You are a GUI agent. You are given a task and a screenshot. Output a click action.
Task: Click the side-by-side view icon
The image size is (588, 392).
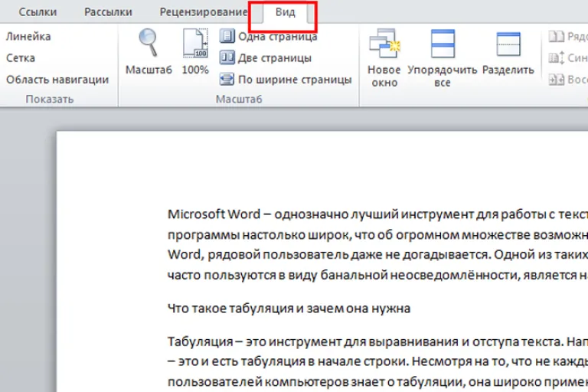point(557,37)
